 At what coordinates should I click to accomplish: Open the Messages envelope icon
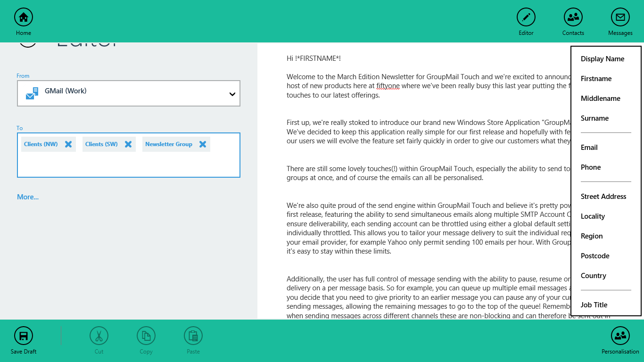pyautogui.click(x=620, y=17)
